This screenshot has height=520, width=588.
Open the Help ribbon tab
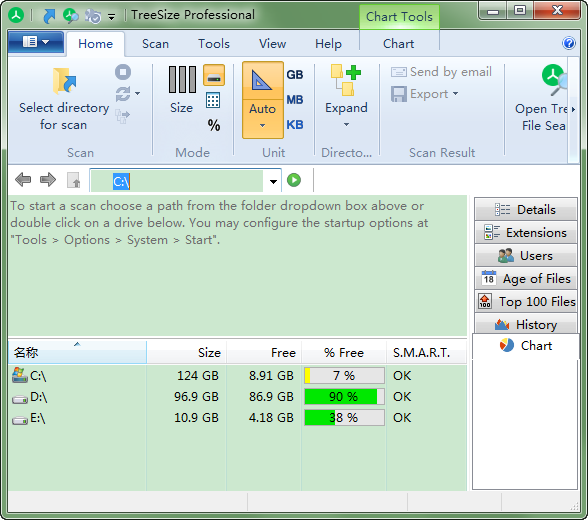[328, 44]
